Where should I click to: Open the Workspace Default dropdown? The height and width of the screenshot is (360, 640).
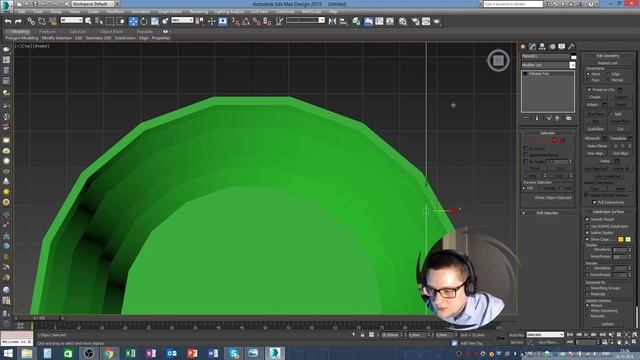pyautogui.click(x=93, y=4)
